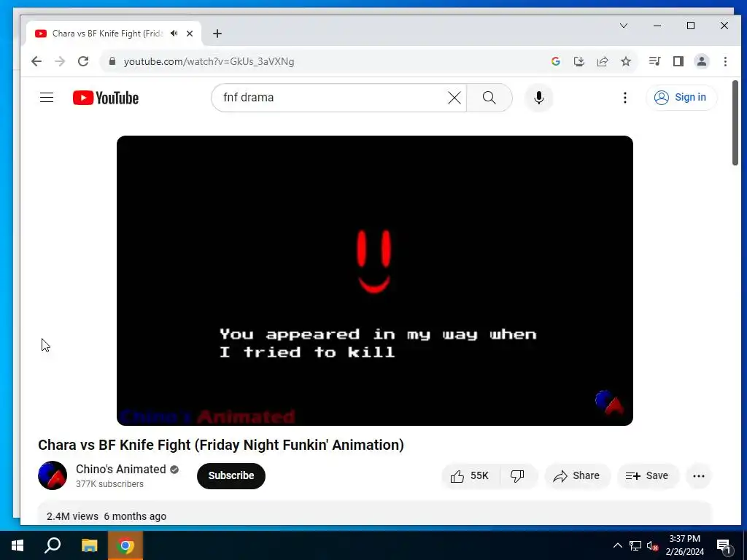747x560 pixels.
Task: Open Chino's Animated channel avatar
Action: point(53,475)
